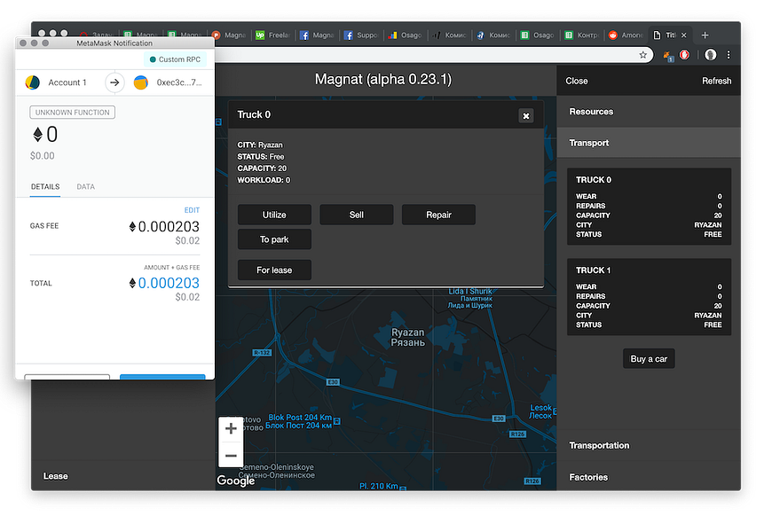Click the recipient 0xec3c address avatar

pyautogui.click(x=141, y=82)
